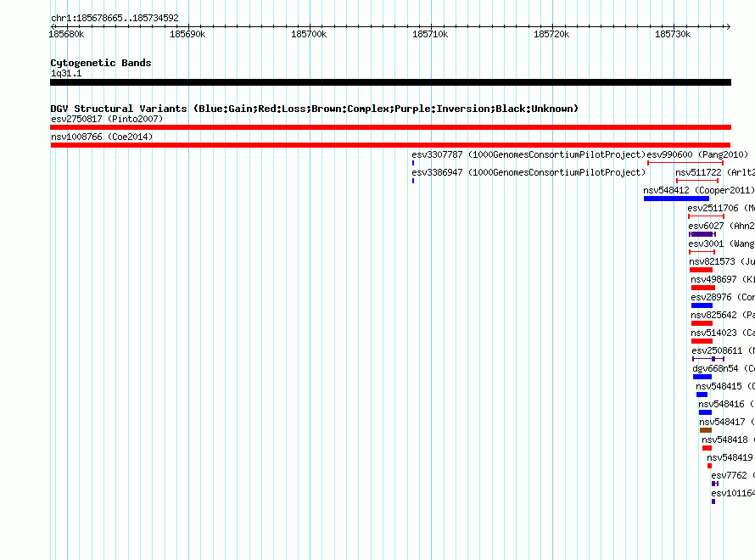Select the red nsv821573 loss bar
Image resolution: width=755 pixels, height=560 pixels.
point(701,270)
